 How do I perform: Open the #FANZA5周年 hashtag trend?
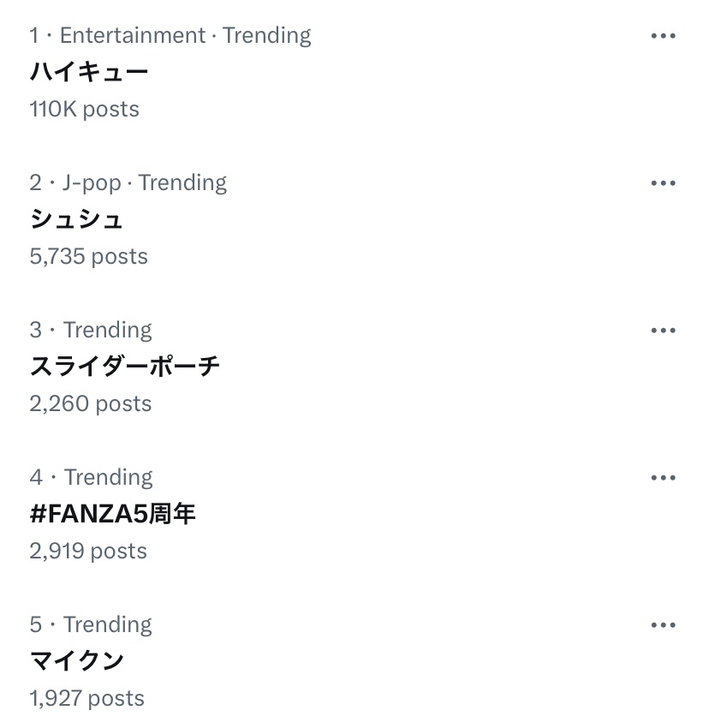(x=113, y=514)
